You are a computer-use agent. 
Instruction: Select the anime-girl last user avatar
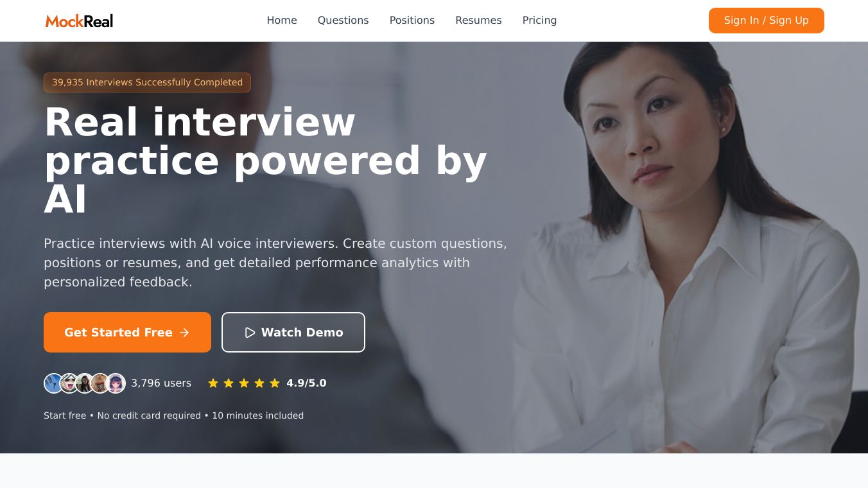(116, 383)
